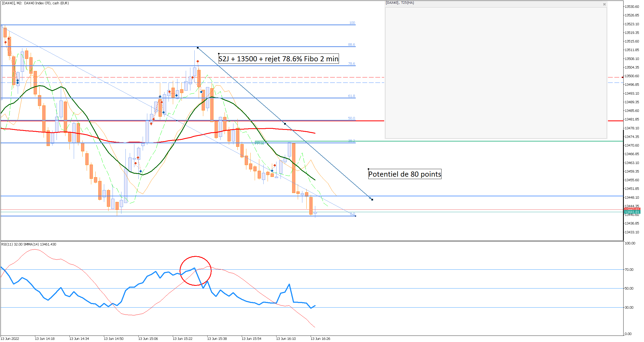Click the trendline's top anchor handle
This screenshot has width=644, height=342.
pyautogui.click(x=198, y=48)
